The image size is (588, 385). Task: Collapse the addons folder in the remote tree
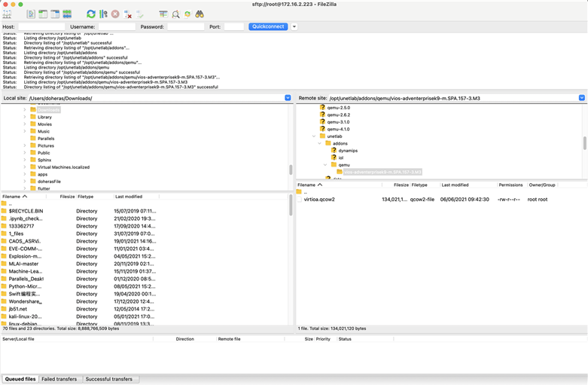pos(319,143)
